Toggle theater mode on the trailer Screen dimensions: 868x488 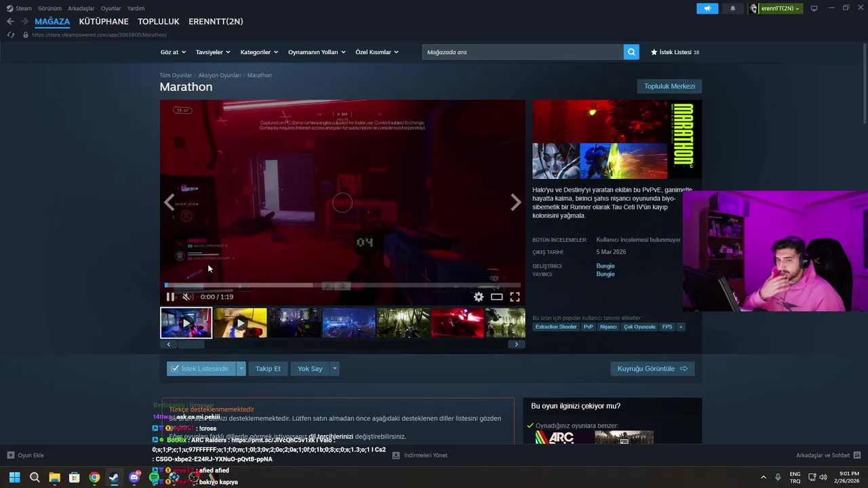click(496, 297)
